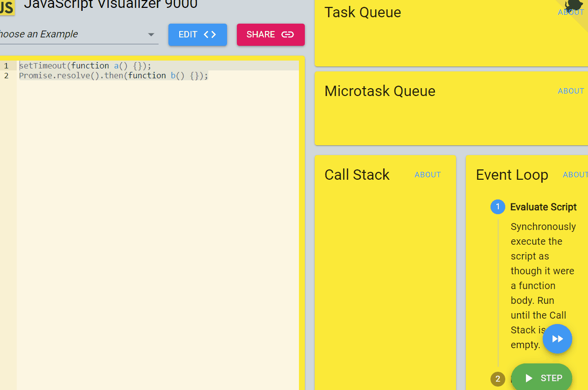The height and width of the screenshot is (390, 588).
Task: Click the setTimeout line in the code editor
Action: tap(84, 65)
